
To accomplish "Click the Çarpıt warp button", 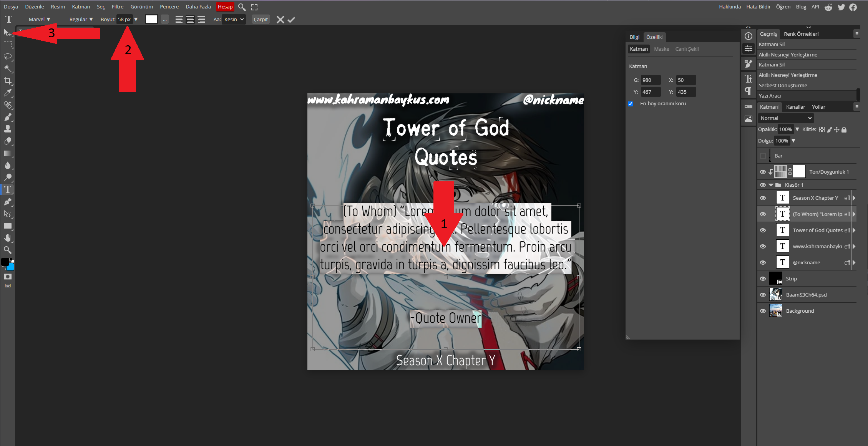I will pyautogui.click(x=261, y=19).
